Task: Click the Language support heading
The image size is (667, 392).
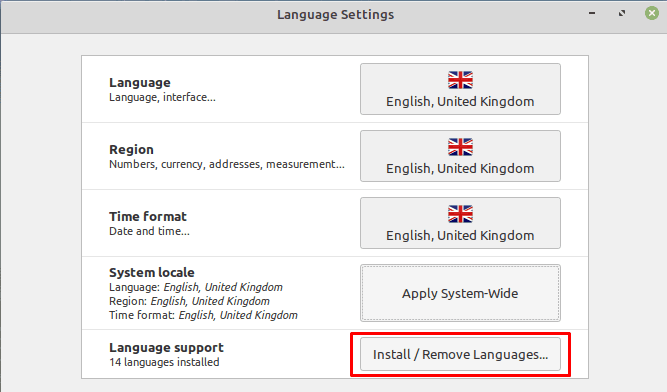Action: [x=166, y=347]
